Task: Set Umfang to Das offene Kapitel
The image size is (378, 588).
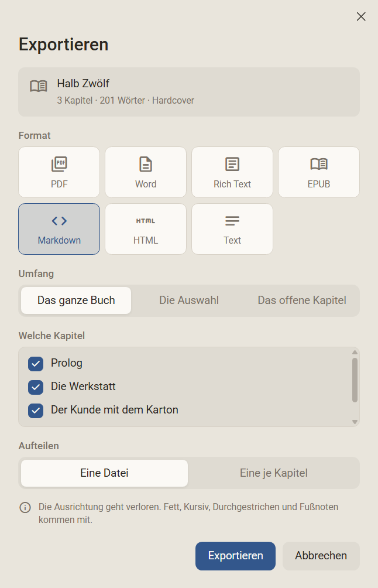Action: [x=302, y=300]
